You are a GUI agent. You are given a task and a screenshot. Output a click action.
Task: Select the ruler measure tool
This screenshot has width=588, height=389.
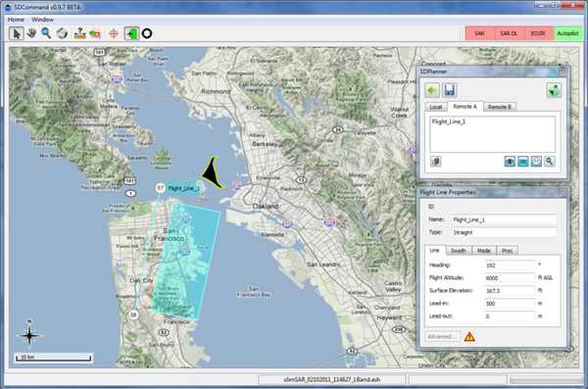tap(80, 33)
